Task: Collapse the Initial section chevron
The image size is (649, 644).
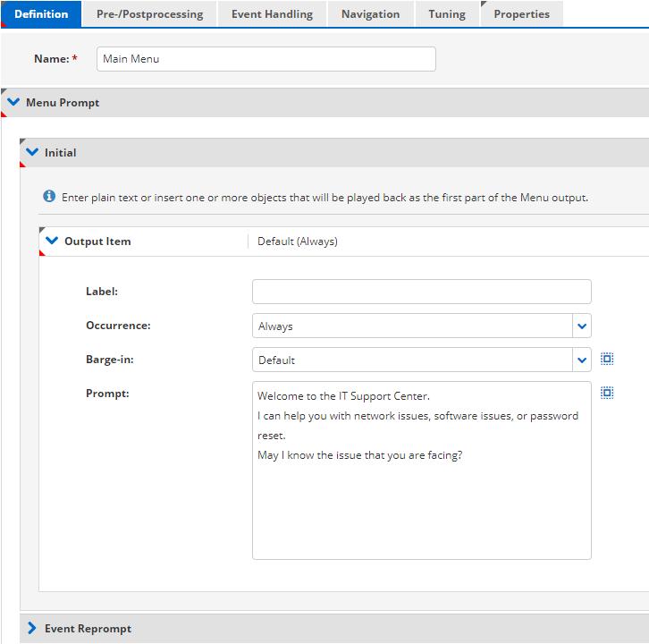Action: (x=33, y=153)
